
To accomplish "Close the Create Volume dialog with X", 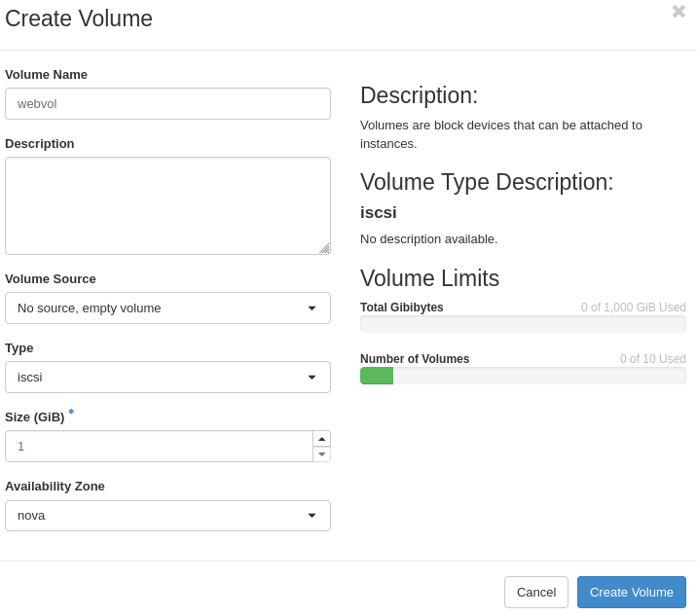I will point(679,12).
